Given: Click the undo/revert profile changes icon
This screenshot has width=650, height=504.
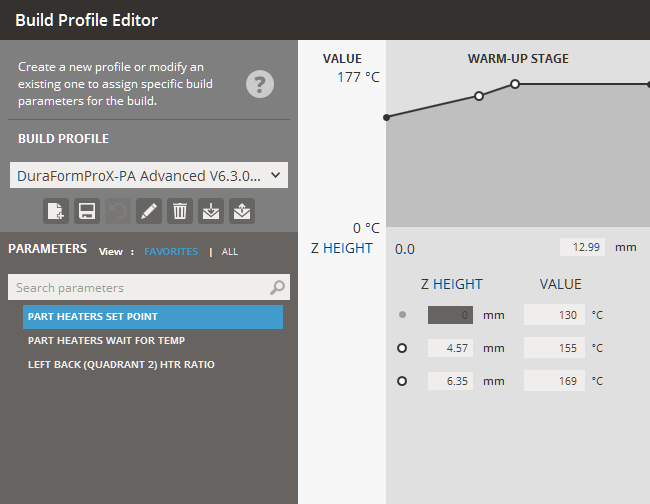Looking at the screenshot, I should pos(118,211).
